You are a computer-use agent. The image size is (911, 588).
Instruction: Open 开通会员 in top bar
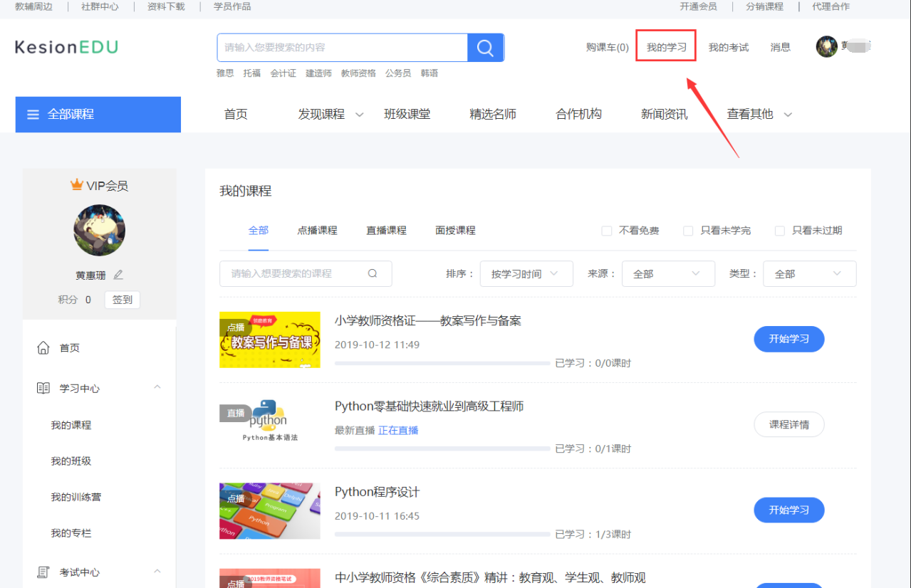coord(698,6)
